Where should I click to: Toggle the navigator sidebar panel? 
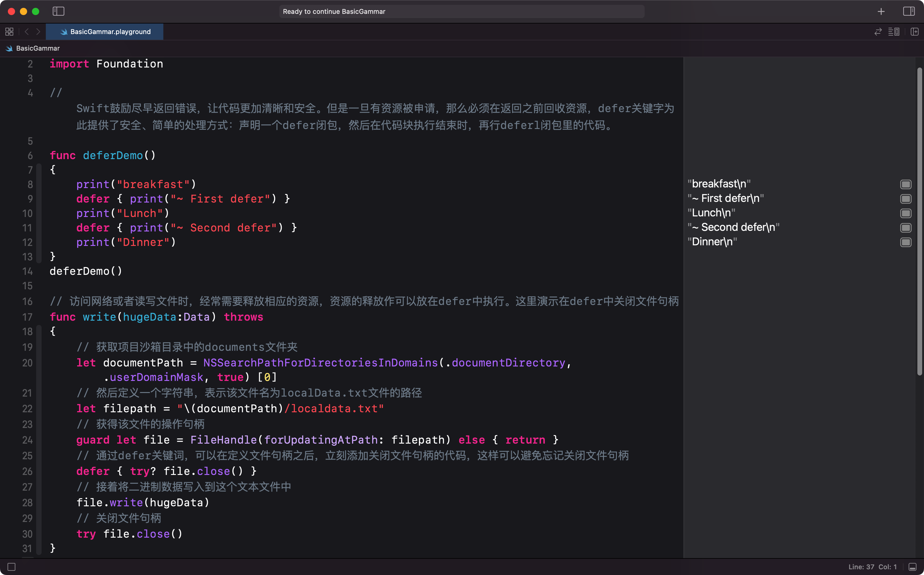58,11
